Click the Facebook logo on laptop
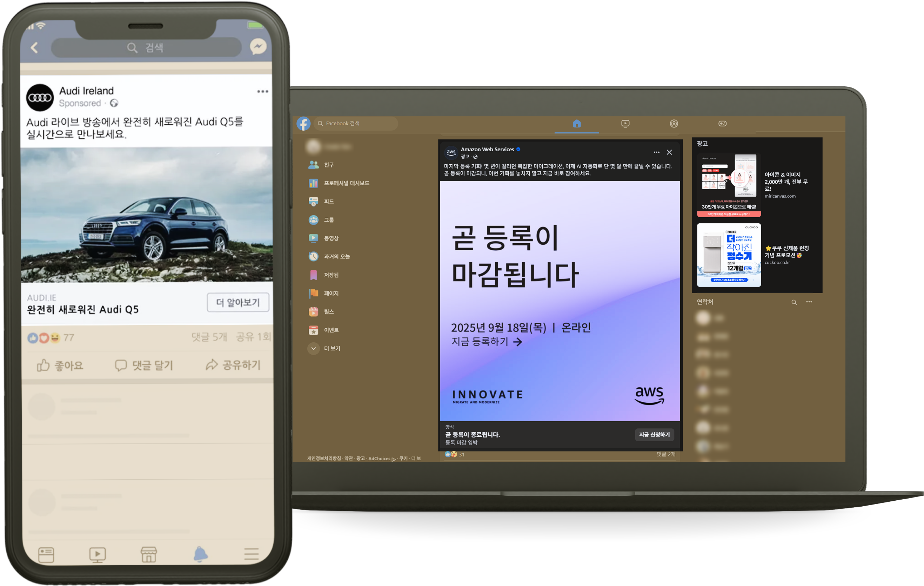 pos(303,124)
